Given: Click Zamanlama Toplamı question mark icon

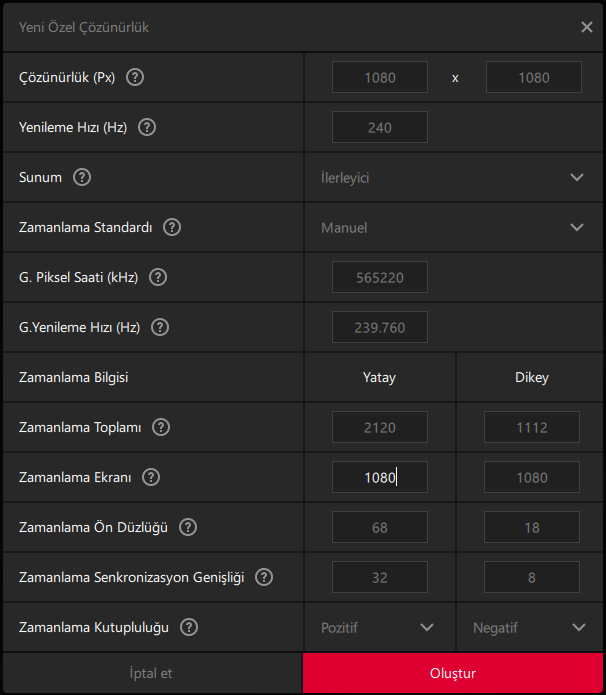Looking at the screenshot, I should click(161, 427).
